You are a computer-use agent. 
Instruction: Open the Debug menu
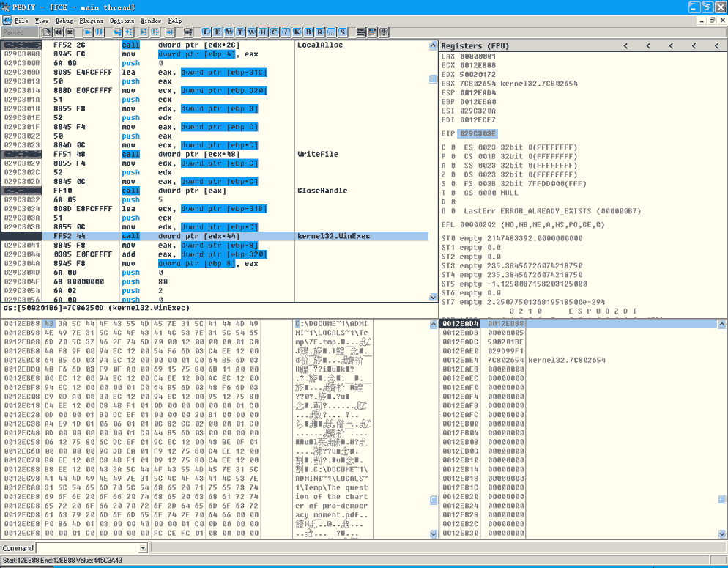pos(64,21)
